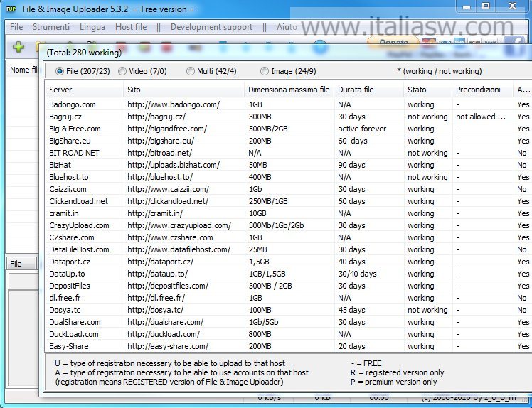Image resolution: width=532 pixels, height=408 pixels.
Task: Open the Aiuto menu
Action: (x=287, y=27)
